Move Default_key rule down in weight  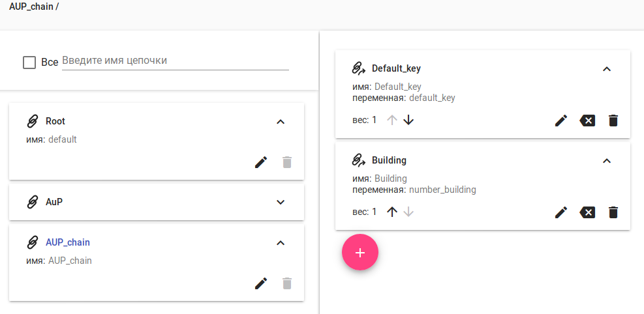(408, 120)
